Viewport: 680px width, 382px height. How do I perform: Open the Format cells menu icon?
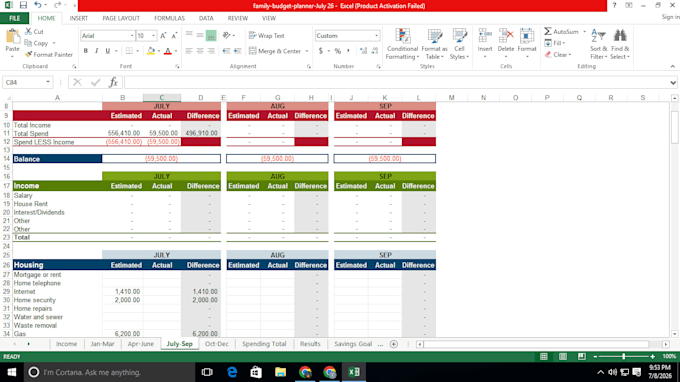[x=527, y=36]
